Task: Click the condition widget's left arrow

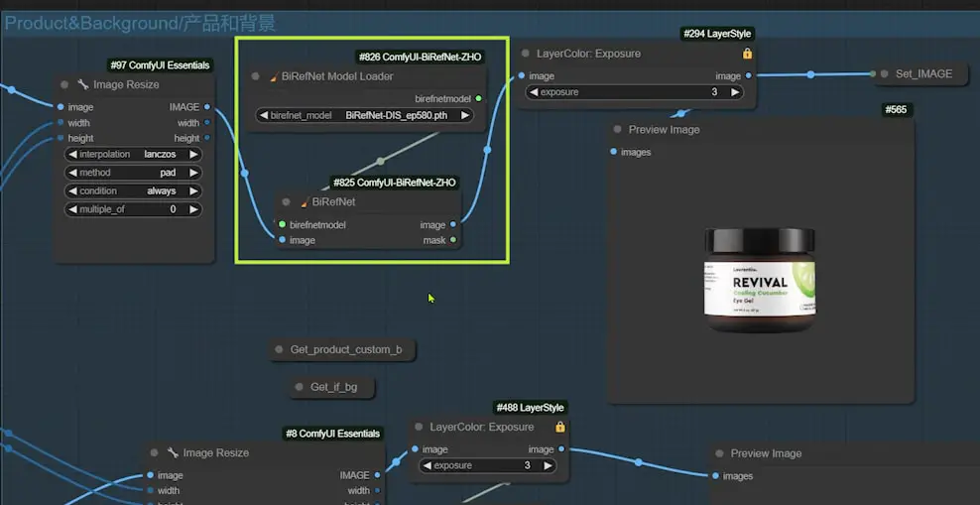Action: point(73,191)
